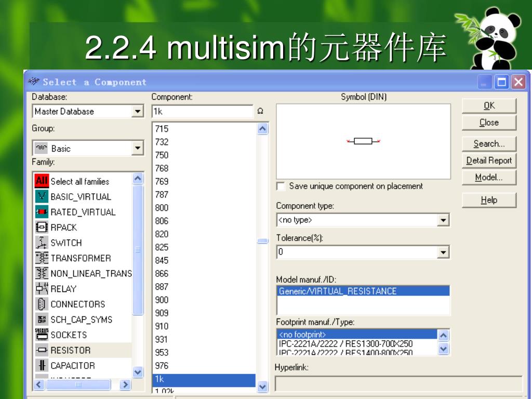Select the RESISTOR family icon
The width and height of the screenshot is (532, 399).
[x=42, y=350]
